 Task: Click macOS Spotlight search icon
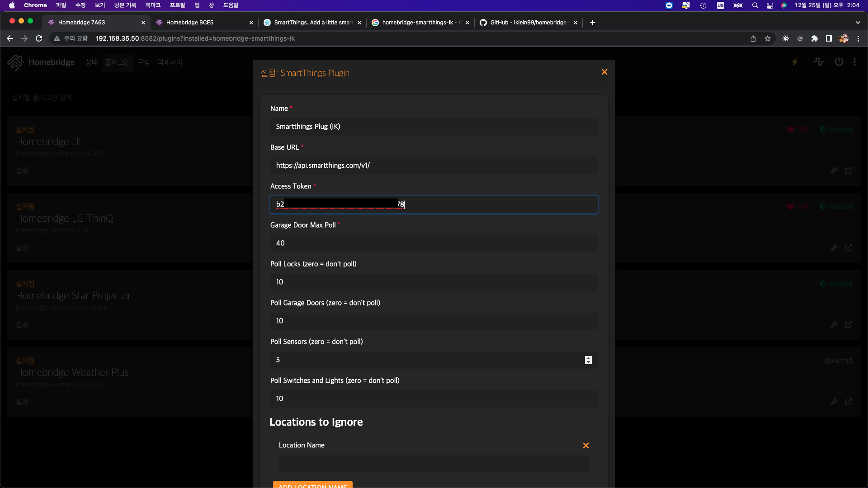pyautogui.click(x=755, y=5)
